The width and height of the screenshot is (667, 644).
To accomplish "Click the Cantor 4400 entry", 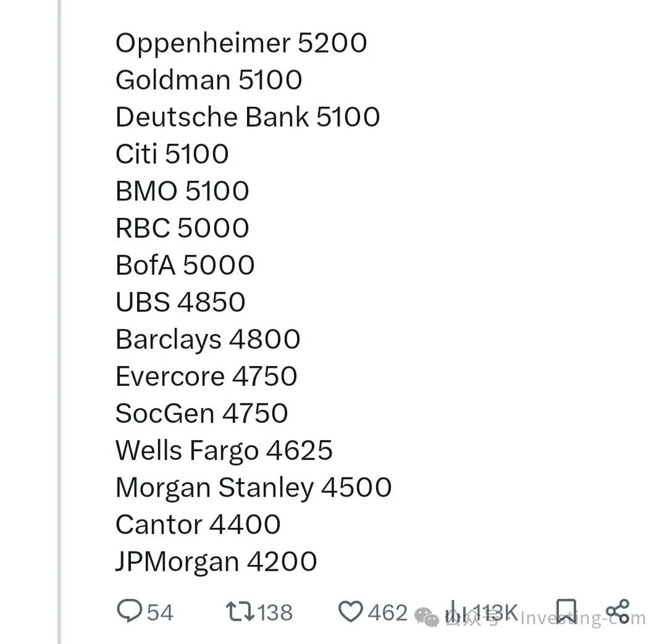I will pyautogui.click(x=198, y=525).
